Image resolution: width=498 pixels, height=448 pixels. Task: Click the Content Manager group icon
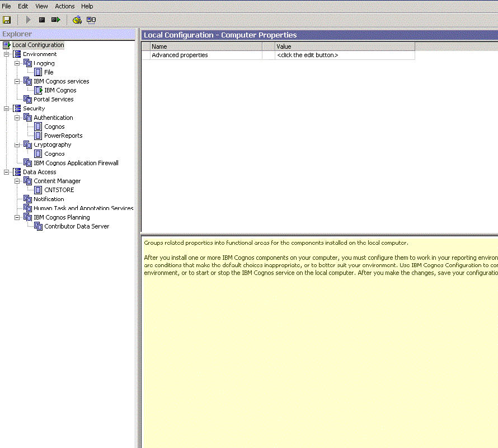(x=27, y=181)
